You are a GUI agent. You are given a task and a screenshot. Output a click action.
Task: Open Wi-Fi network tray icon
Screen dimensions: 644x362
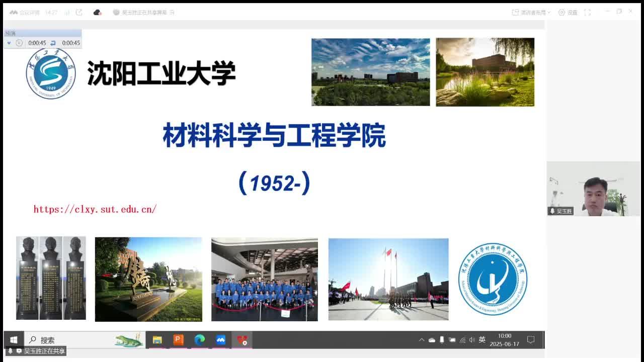462,340
